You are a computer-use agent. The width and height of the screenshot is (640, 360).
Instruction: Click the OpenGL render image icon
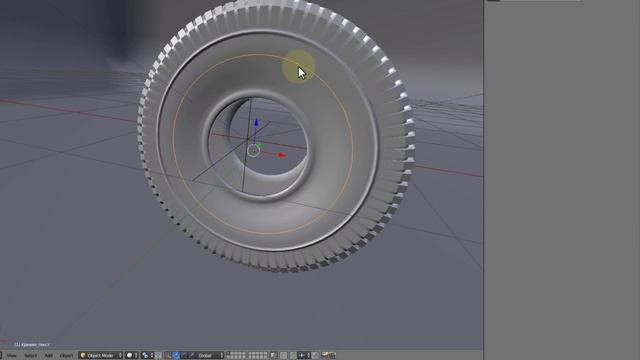pos(325,356)
